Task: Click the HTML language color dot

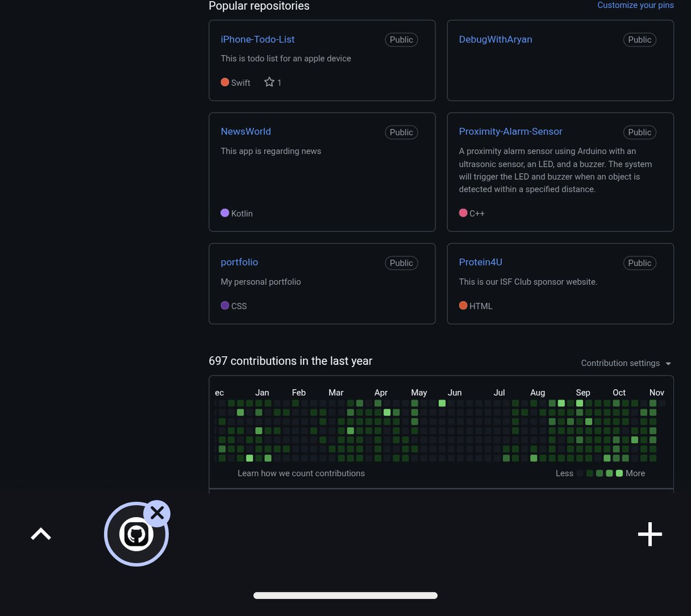Action: (463, 305)
